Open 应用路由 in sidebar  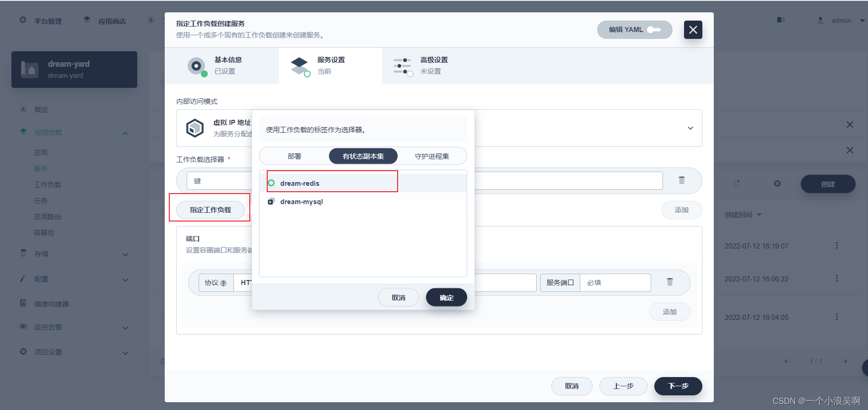coord(48,217)
